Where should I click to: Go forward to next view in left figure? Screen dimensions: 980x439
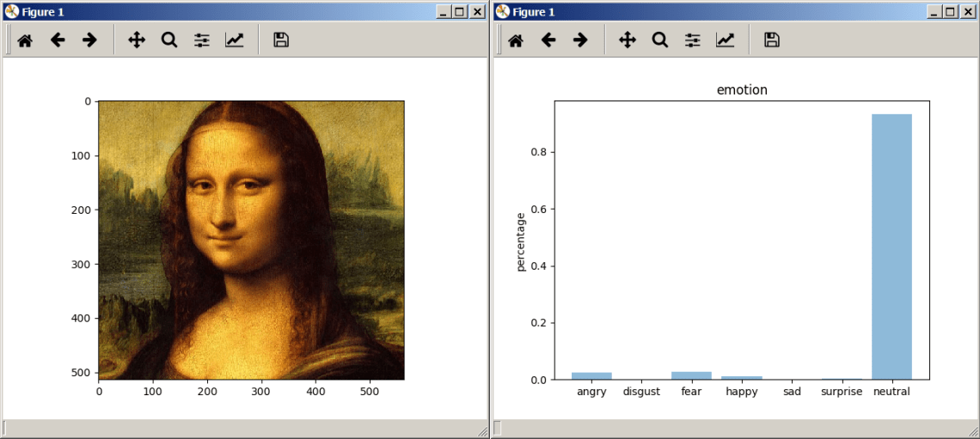[90, 40]
